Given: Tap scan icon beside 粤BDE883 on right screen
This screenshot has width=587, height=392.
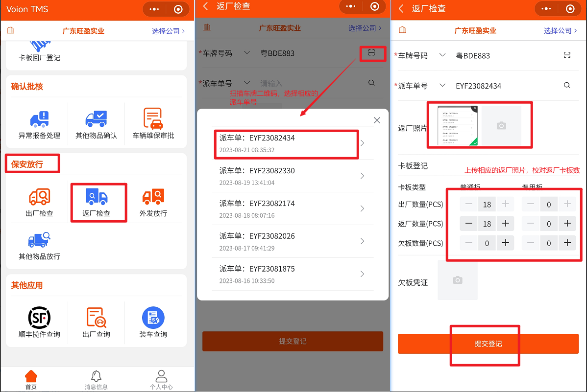Looking at the screenshot, I should pyautogui.click(x=567, y=55).
